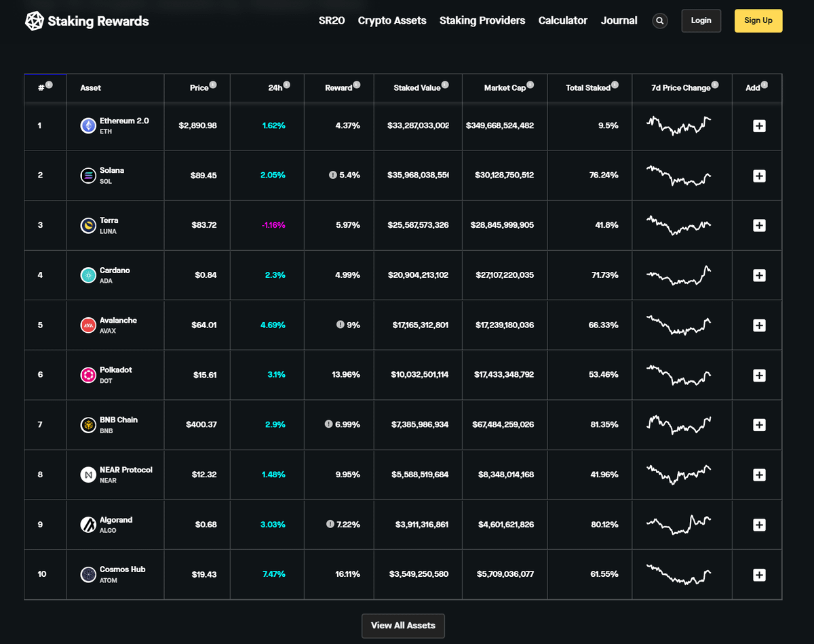
Task: Click the yellow Sign Up button
Action: (x=758, y=21)
